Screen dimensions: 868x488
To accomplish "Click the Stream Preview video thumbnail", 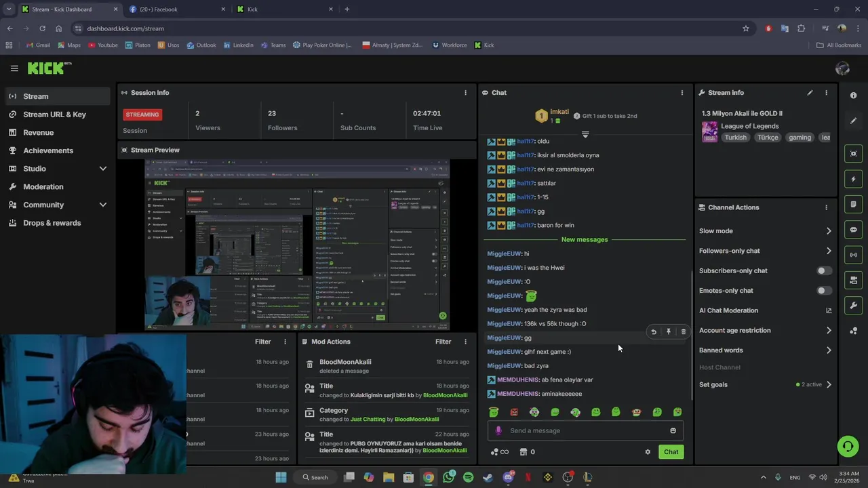I will 297,245.
